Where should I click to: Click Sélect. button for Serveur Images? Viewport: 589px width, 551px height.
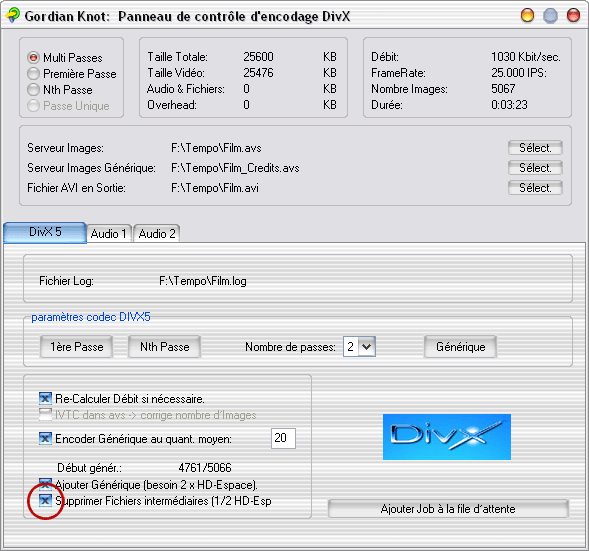click(x=535, y=148)
